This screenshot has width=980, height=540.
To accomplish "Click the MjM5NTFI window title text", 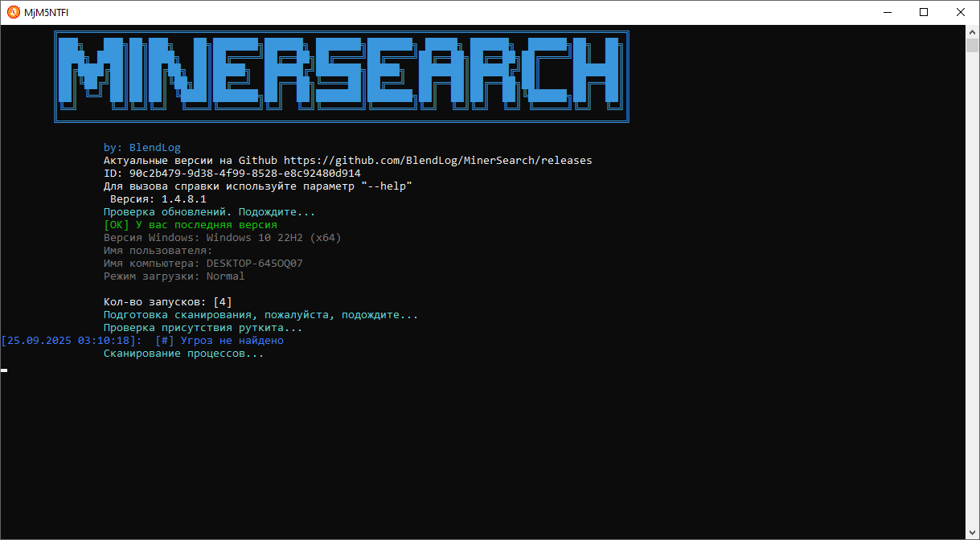I will [46, 12].
